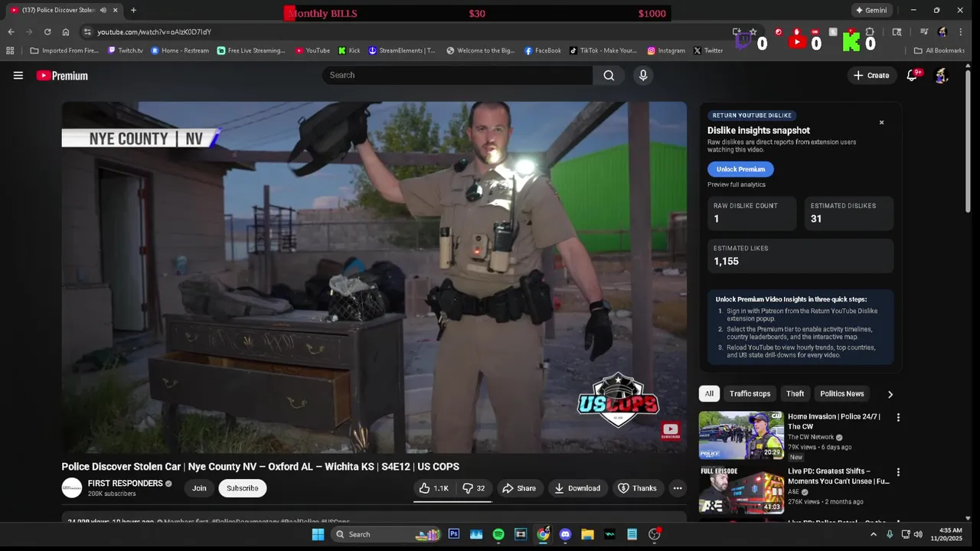980x551 pixels.
Task: Focus the YouTube search field
Action: [458, 75]
